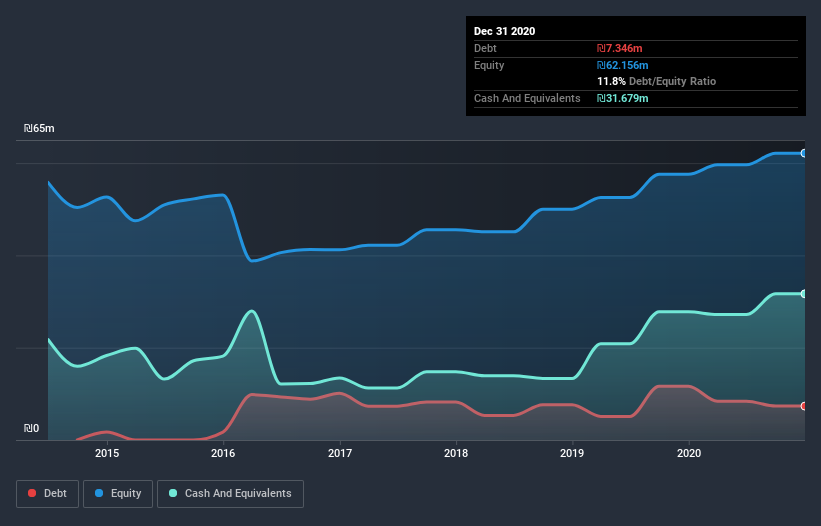Viewport: 821px width, 526px height.
Task: Toggle the Cash And Equivalents legend button
Action: 230,494
